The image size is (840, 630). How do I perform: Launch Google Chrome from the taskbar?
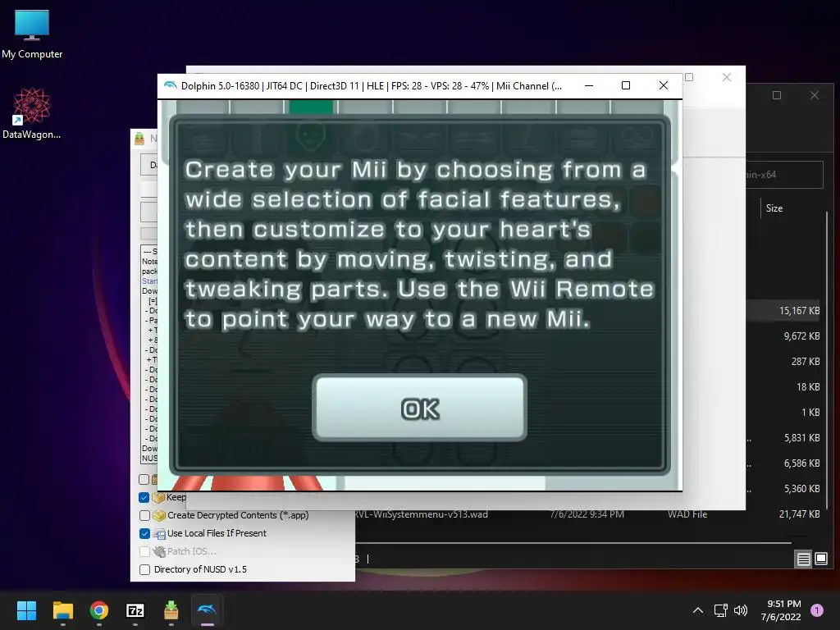[99, 610]
